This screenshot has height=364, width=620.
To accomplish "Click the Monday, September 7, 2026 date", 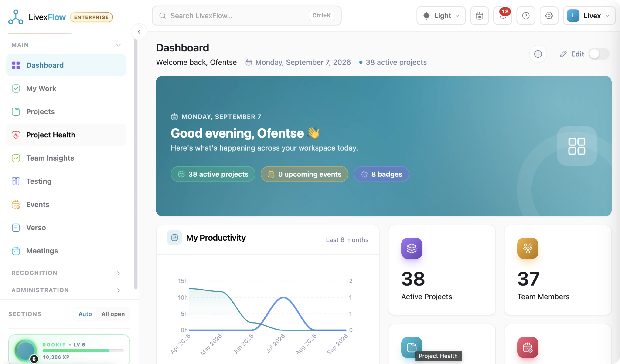I will coord(303,62).
